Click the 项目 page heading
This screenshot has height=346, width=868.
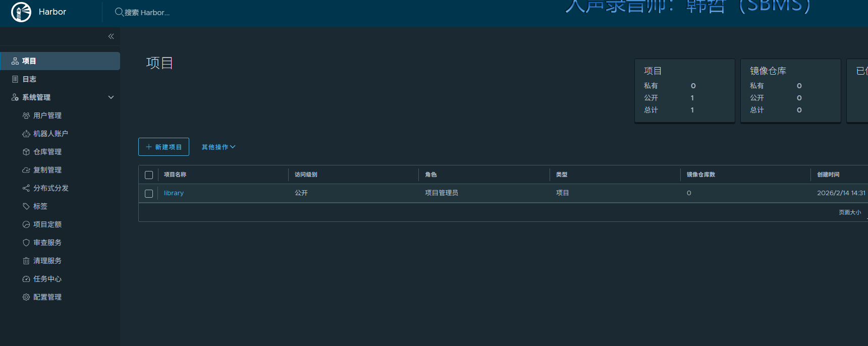[159, 63]
